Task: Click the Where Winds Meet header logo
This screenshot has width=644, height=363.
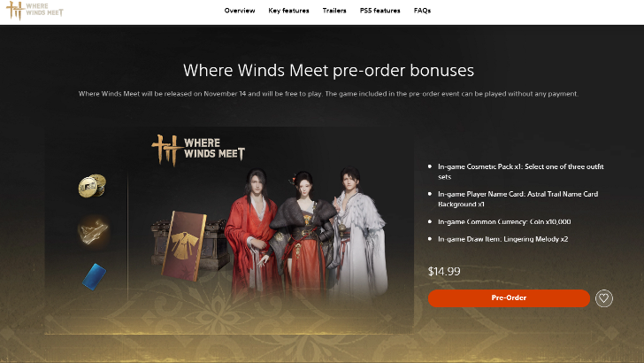Action: 34,11
